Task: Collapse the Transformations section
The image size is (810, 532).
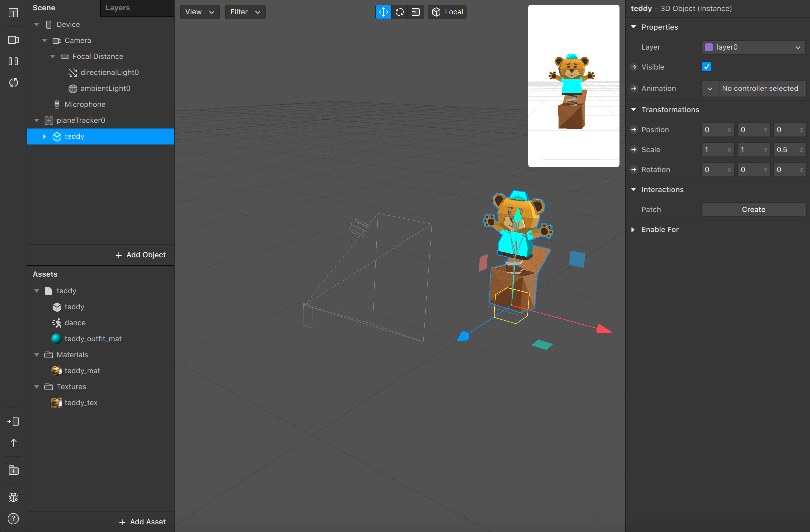Action: tap(633, 110)
